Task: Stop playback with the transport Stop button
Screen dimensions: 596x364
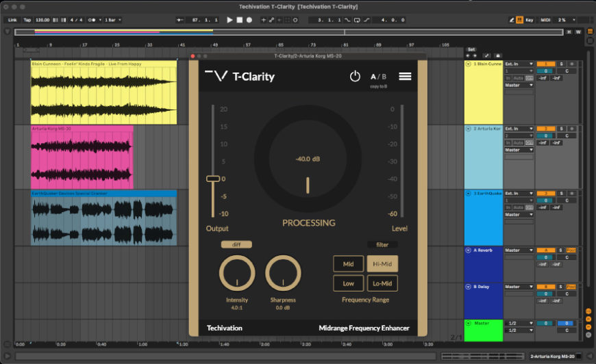Action: point(240,20)
